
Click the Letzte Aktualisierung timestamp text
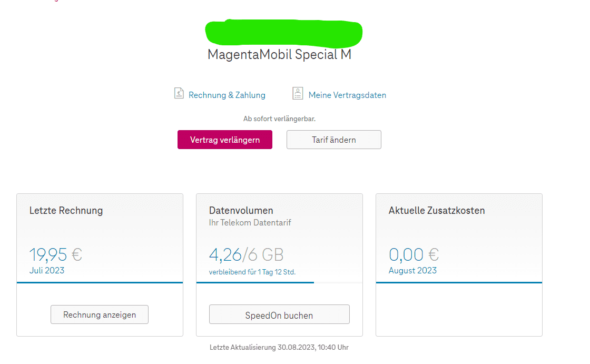(x=279, y=348)
